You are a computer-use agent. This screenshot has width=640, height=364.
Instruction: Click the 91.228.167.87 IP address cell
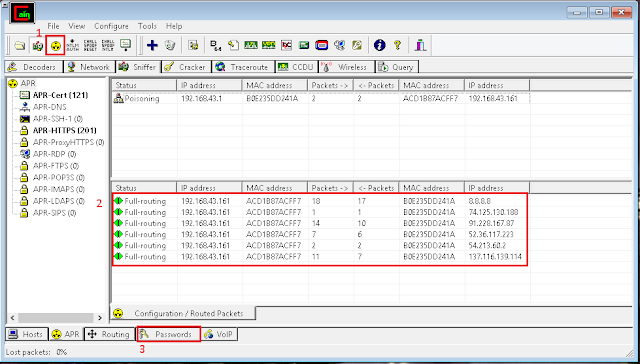point(491,223)
